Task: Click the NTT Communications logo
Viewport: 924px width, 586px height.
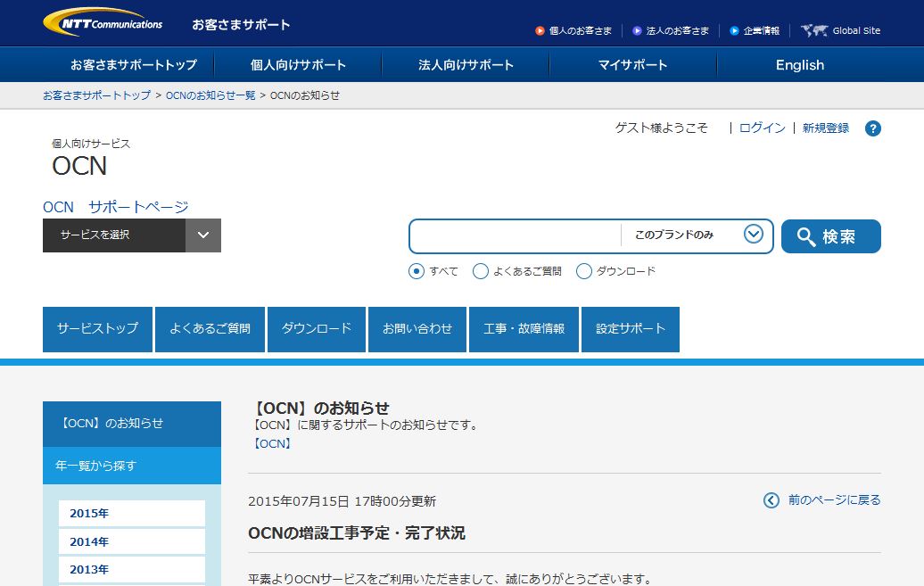Action: click(x=103, y=22)
